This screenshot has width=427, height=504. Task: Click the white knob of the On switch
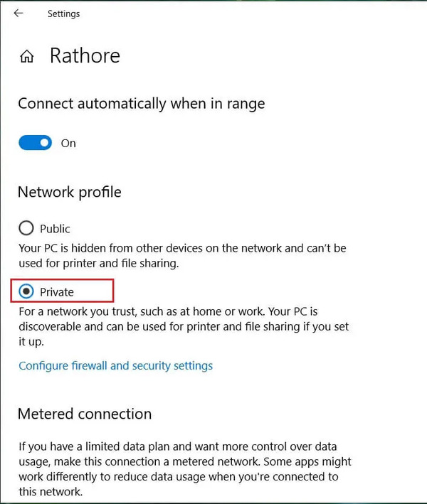45,143
